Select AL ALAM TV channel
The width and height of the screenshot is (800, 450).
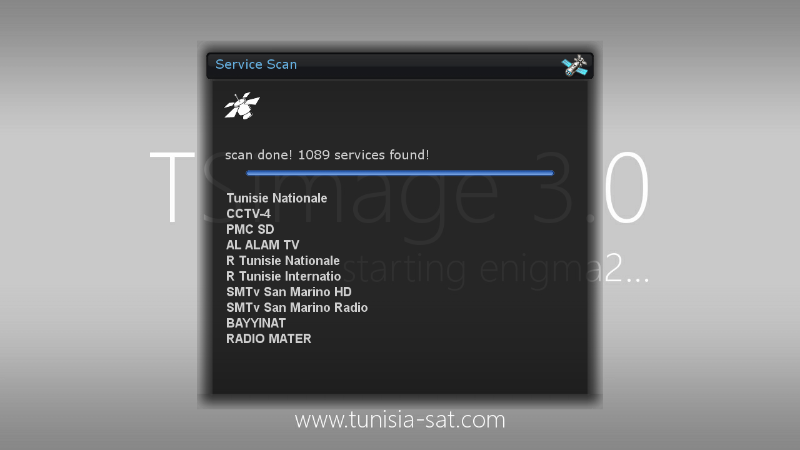pos(262,245)
